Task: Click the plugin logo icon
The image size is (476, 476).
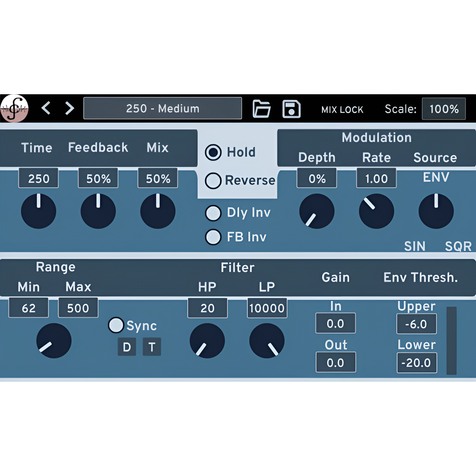Action: tap(15, 109)
